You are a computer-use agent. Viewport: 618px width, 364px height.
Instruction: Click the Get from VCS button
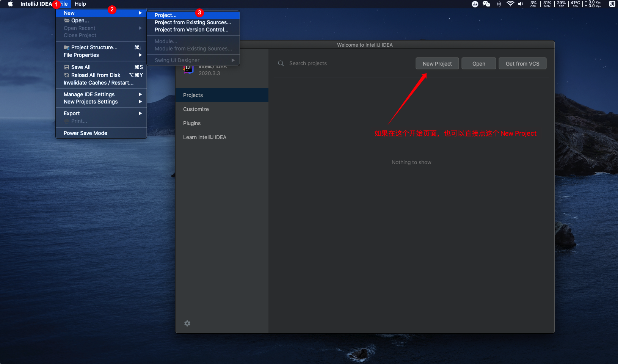[522, 64]
